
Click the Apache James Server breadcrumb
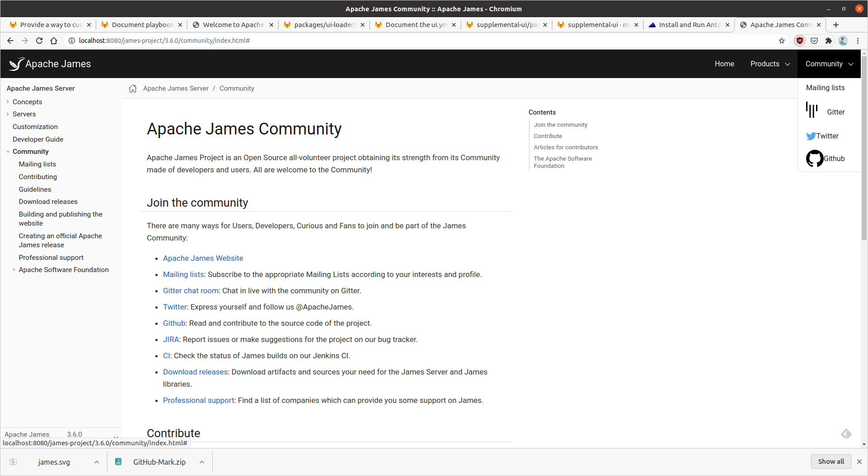176,88
